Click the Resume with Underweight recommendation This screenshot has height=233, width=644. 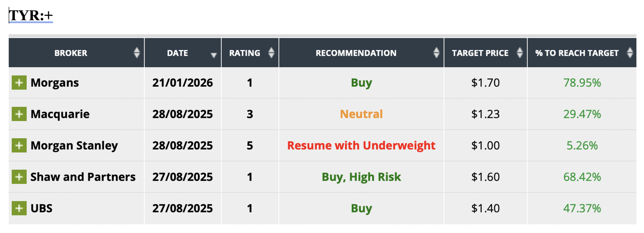[x=361, y=145]
